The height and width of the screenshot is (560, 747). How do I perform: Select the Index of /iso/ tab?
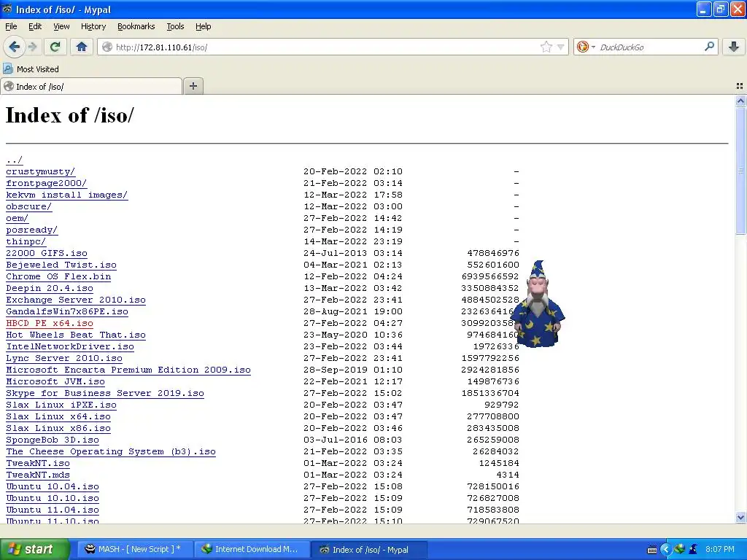coord(91,86)
